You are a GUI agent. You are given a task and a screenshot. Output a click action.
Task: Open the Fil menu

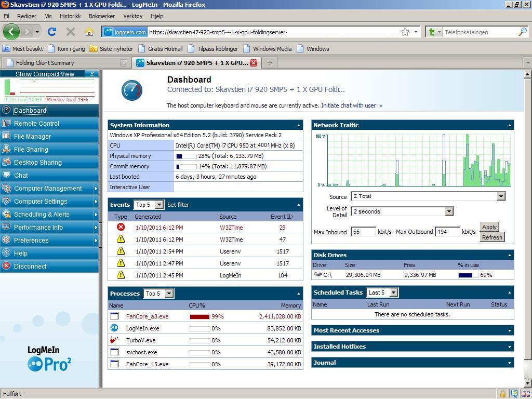tap(6, 16)
